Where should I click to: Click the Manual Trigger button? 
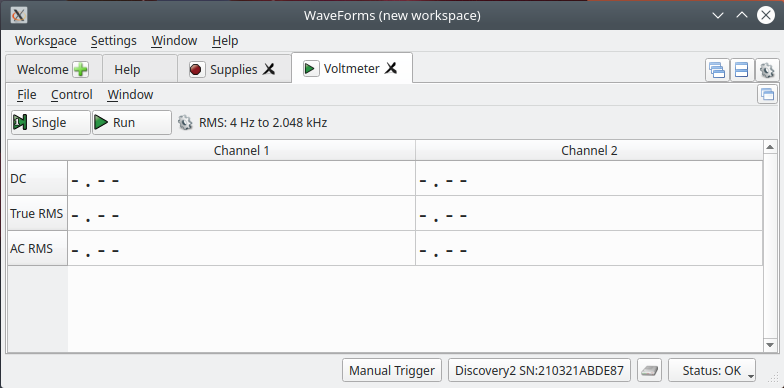pos(392,370)
